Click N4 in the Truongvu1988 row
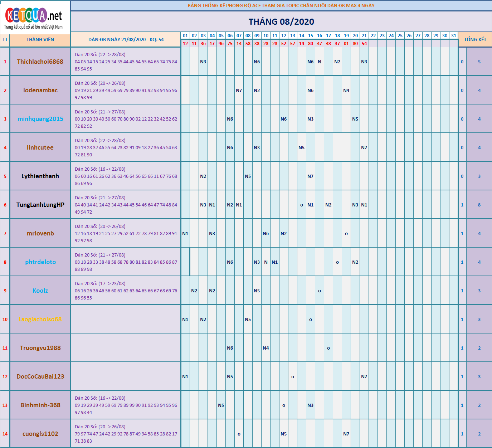The width and height of the screenshot is (492, 448). tap(266, 348)
